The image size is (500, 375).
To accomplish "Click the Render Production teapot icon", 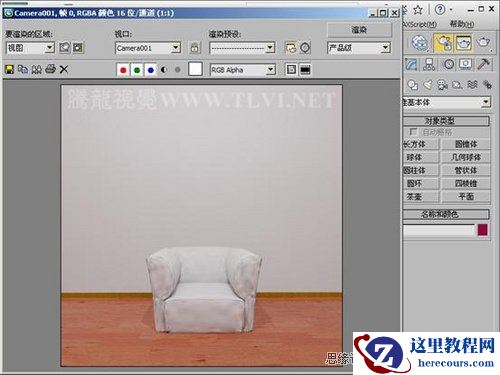I will [483, 43].
